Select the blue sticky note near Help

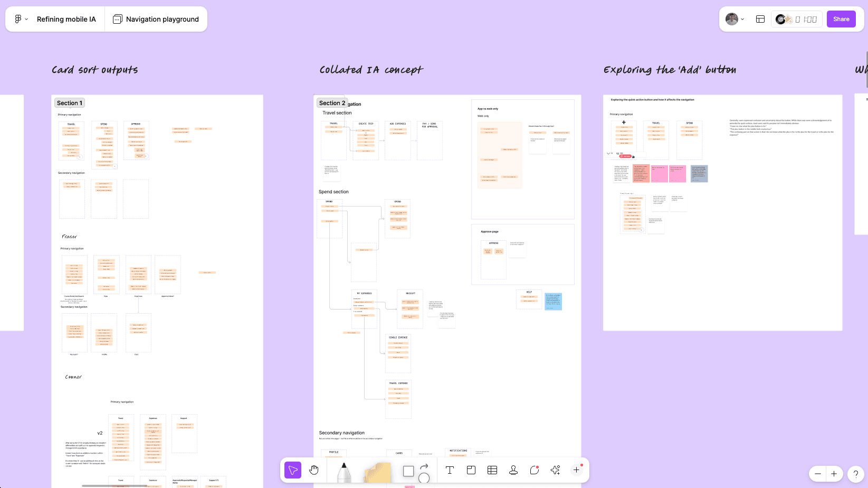(x=554, y=301)
